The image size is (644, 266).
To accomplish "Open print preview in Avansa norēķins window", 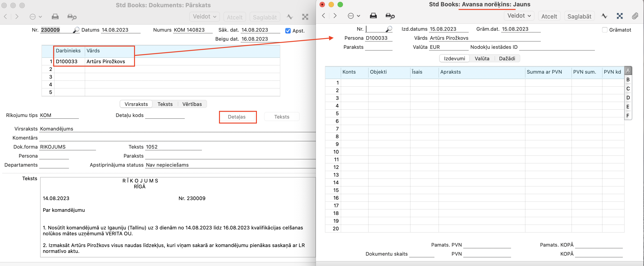I will (x=390, y=16).
